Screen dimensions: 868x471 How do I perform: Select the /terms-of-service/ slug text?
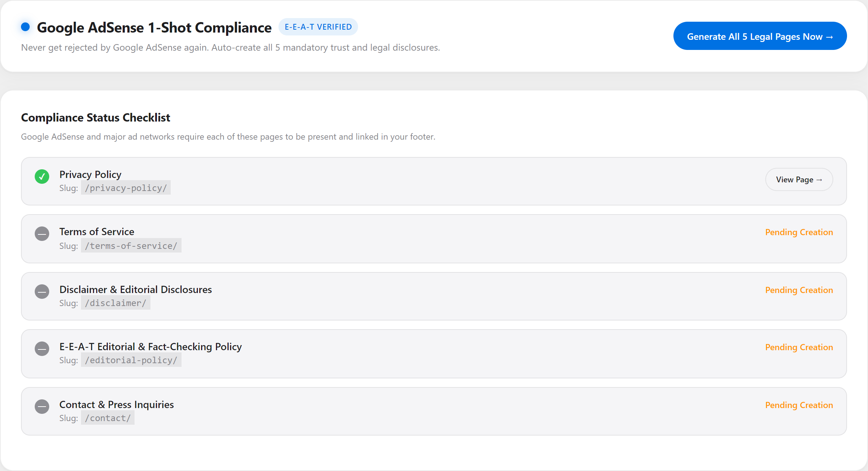tap(131, 246)
